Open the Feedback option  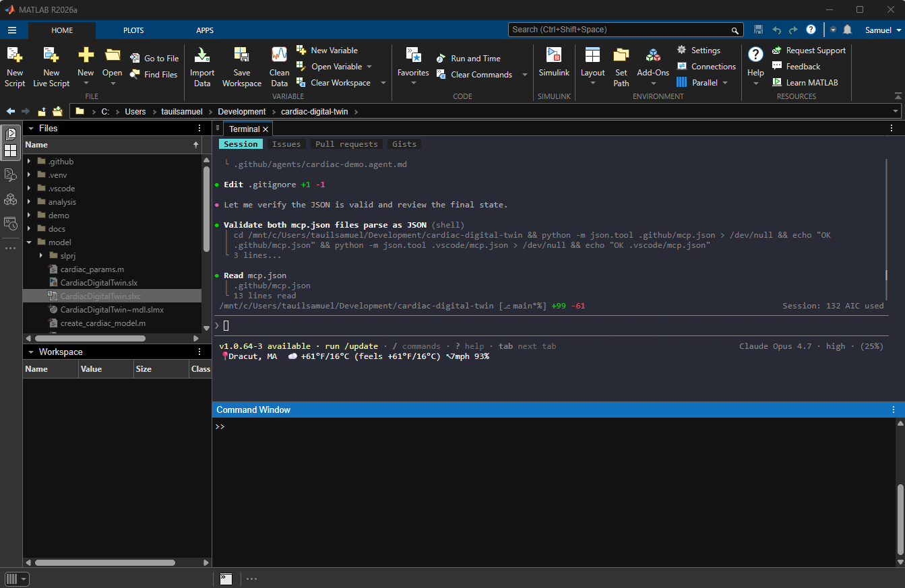pyautogui.click(x=796, y=67)
